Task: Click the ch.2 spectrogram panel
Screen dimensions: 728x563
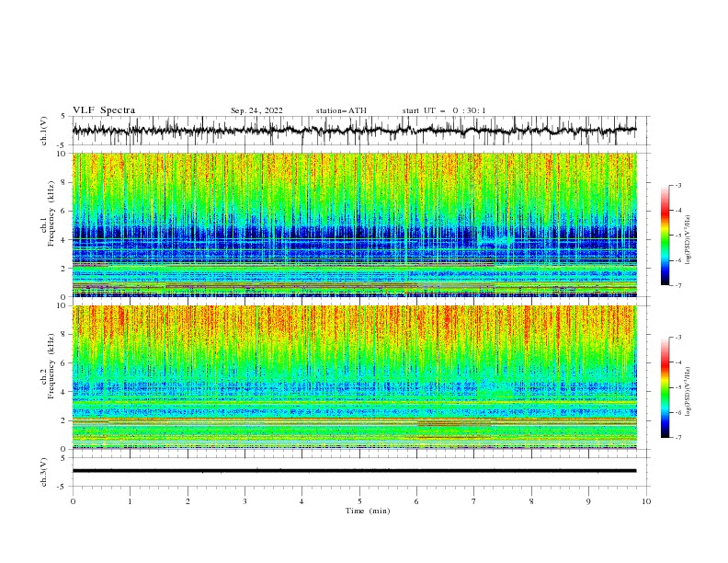Action: click(x=354, y=377)
